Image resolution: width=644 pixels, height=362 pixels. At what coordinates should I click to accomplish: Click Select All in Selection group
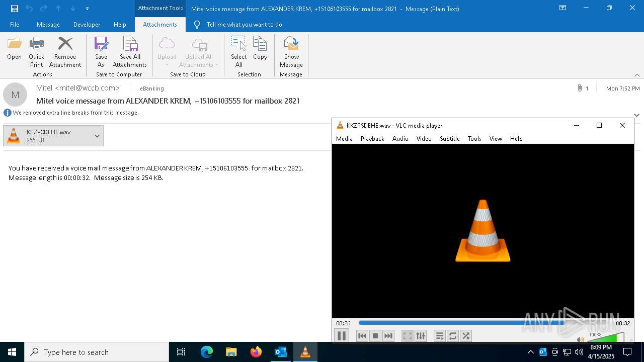[x=239, y=52]
